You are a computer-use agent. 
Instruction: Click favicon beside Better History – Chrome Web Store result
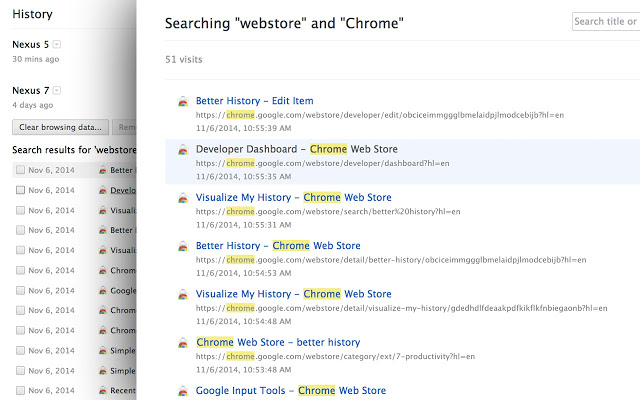pos(183,247)
